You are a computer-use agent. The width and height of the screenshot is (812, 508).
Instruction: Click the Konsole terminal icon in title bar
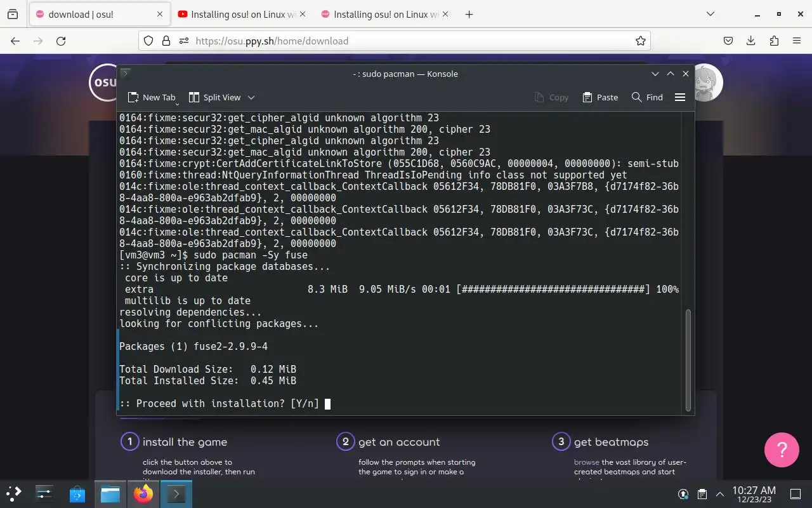pos(126,74)
